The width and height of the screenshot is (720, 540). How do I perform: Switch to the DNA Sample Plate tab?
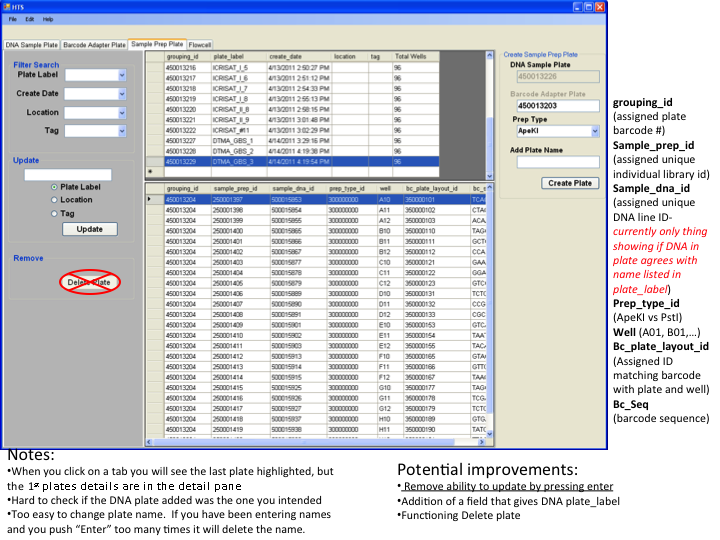(x=32, y=45)
